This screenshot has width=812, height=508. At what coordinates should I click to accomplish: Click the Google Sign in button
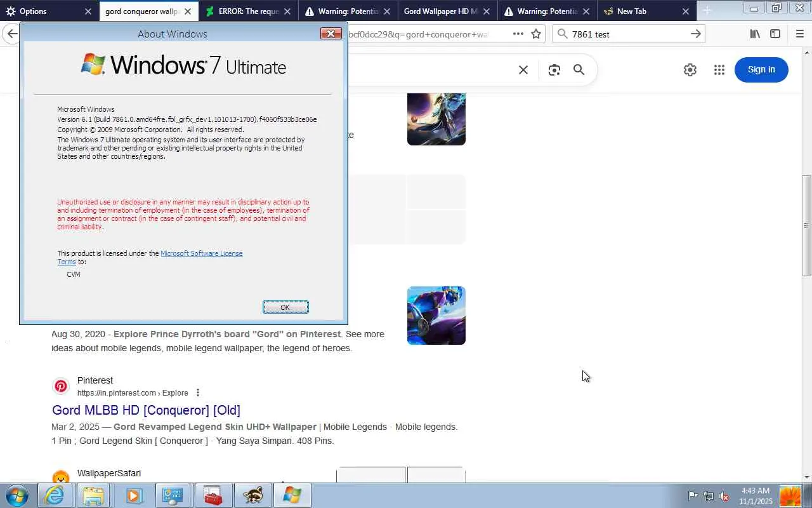pos(761,70)
